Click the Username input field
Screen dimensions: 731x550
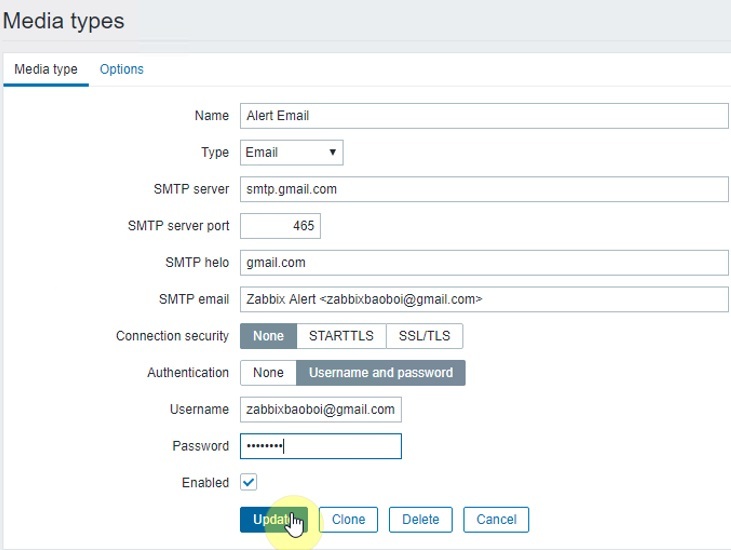[x=320, y=409]
